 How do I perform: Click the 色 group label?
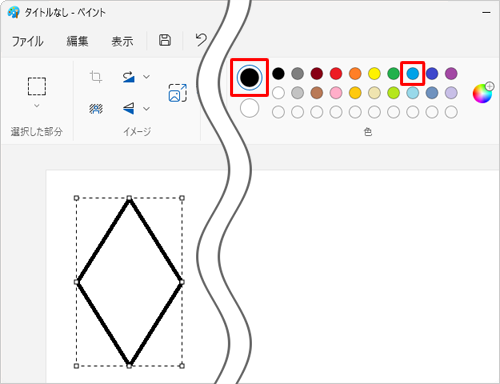[x=368, y=132]
